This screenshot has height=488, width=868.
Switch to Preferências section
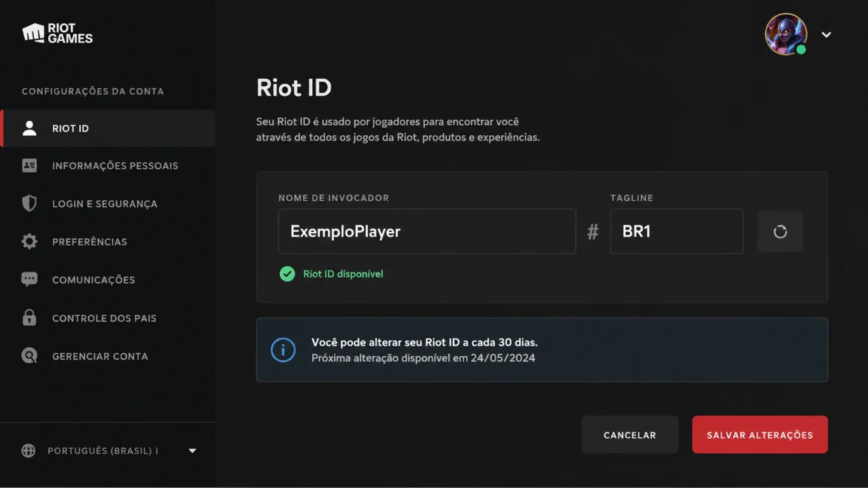107,241
